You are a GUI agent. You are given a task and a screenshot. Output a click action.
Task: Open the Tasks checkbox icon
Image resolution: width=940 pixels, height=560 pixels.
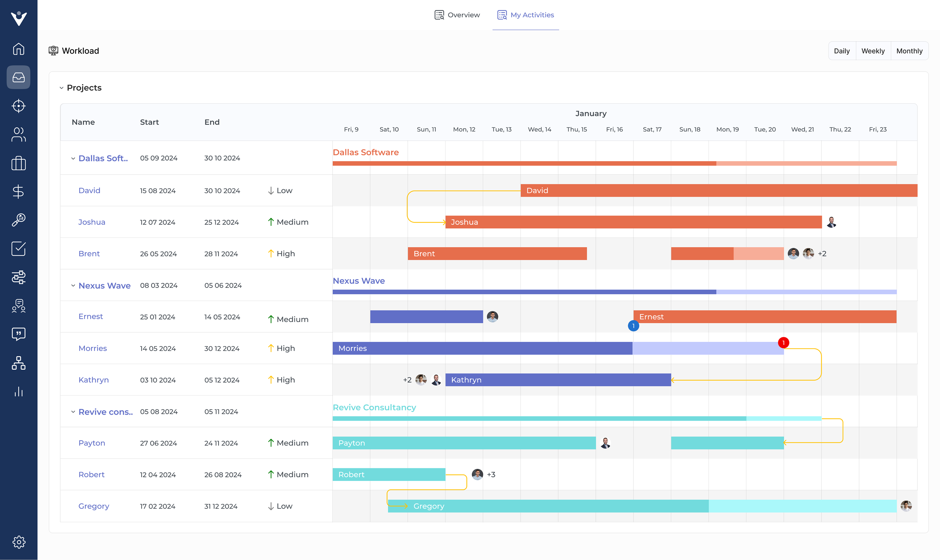18,248
